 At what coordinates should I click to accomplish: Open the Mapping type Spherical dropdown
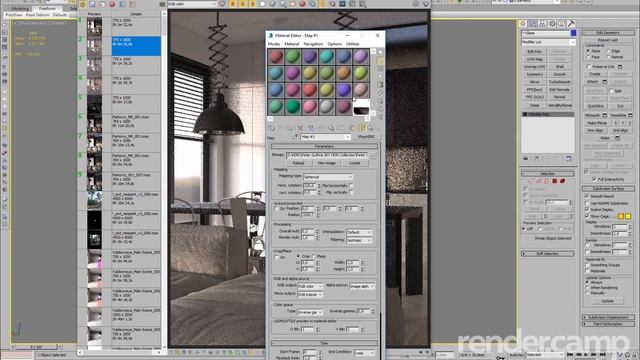coord(328,177)
